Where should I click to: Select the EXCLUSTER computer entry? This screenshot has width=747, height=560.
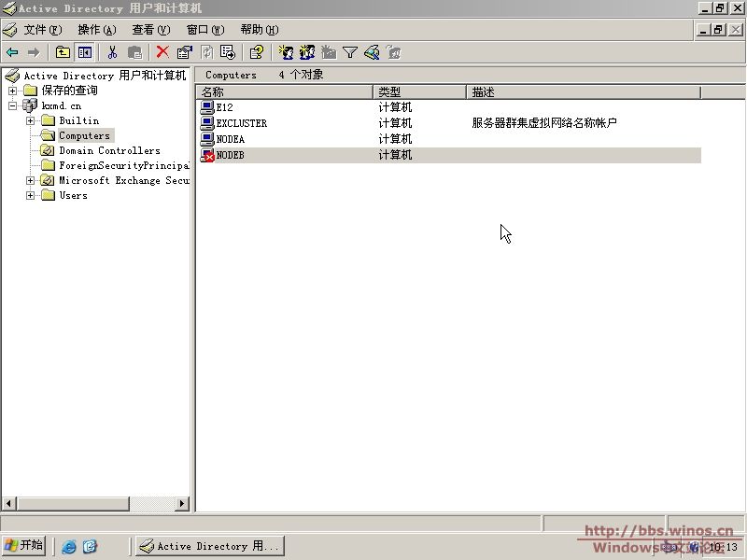[241, 123]
